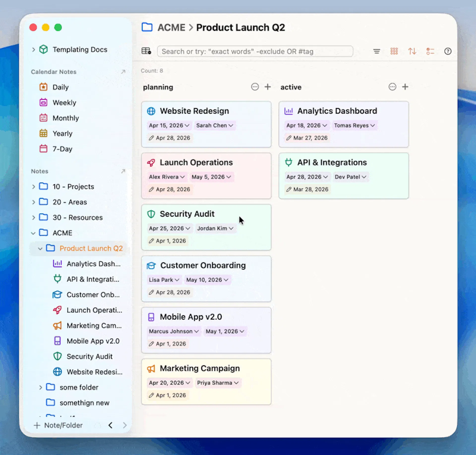Select Mobile App v2.0 in sidebar
Viewport: 476px width, 455px height.
(93, 341)
